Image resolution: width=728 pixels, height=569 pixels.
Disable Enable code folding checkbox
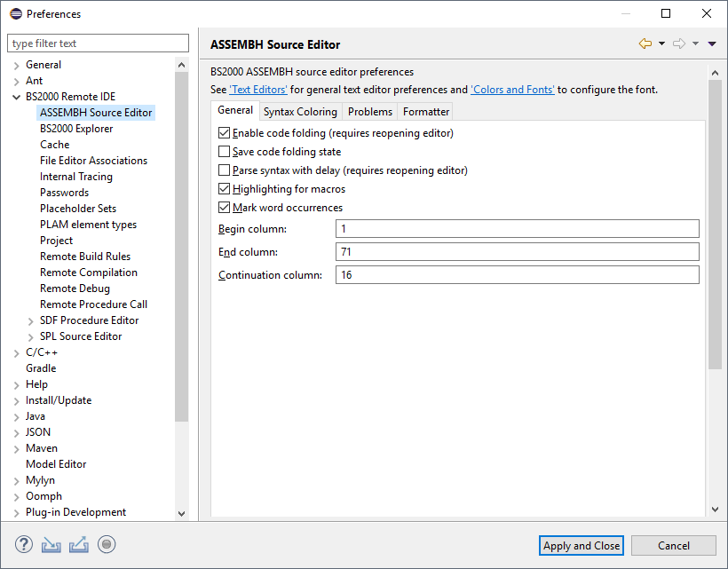tap(225, 133)
